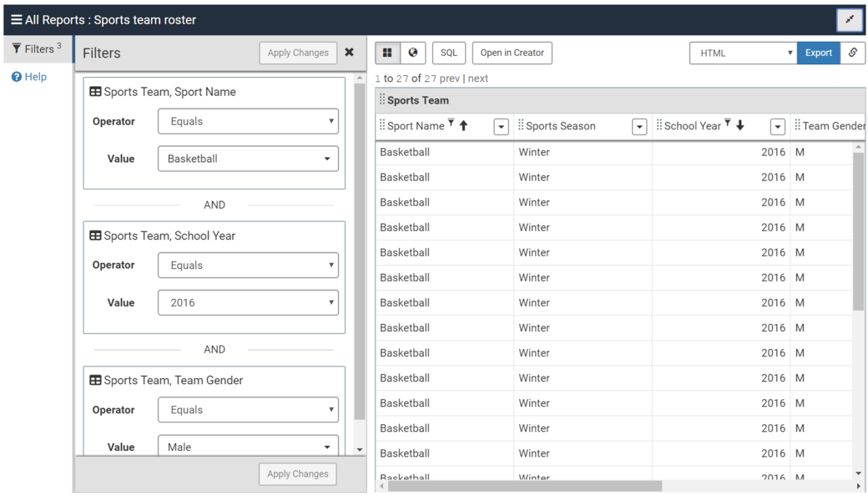The height and width of the screenshot is (496, 868).
Task: Switch to the globe map view icon
Action: point(413,53)
